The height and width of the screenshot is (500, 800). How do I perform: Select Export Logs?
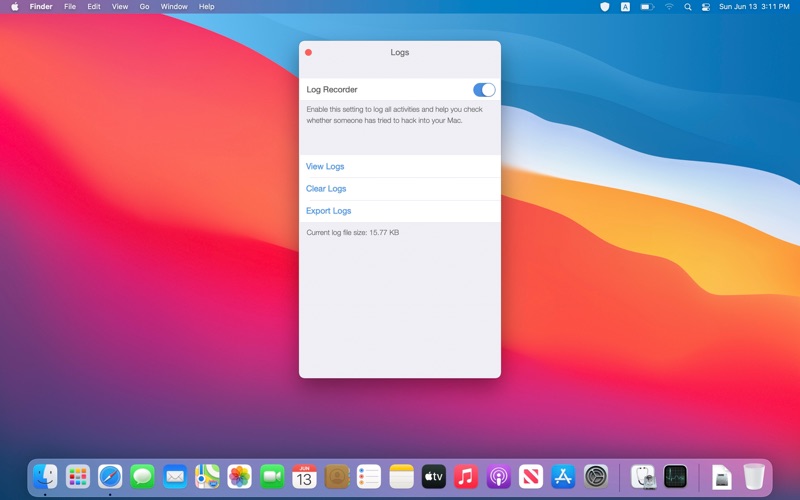click(328, 211)
